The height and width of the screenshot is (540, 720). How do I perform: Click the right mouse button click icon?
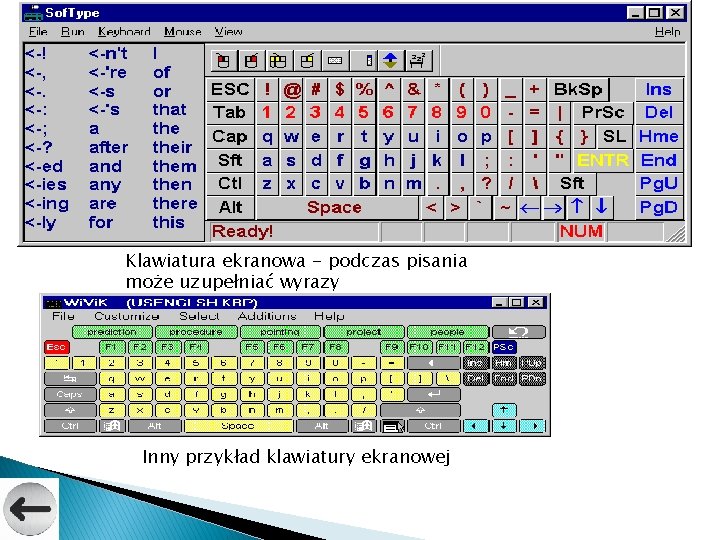point(251,61)
